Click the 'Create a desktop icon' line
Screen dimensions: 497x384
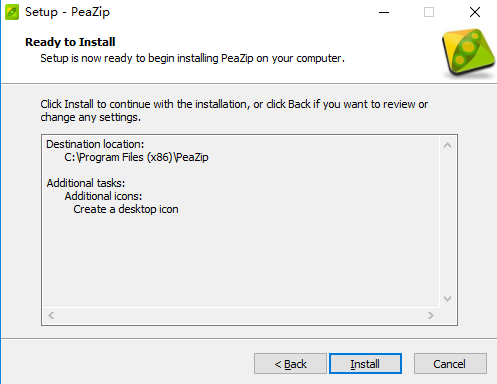point(126,209)
